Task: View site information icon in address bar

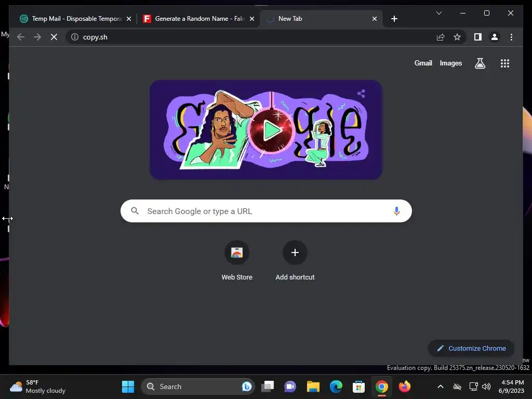Action: tap(75, 37)
